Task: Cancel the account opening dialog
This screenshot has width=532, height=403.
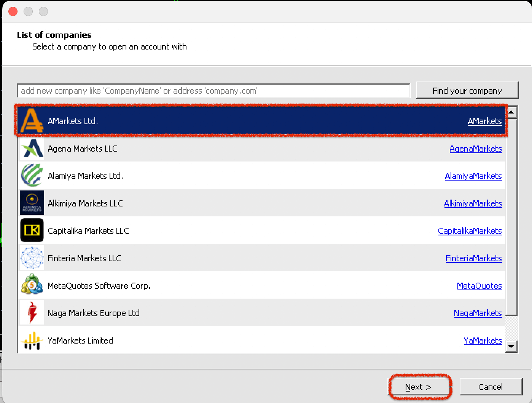Action: coord(491,387)
